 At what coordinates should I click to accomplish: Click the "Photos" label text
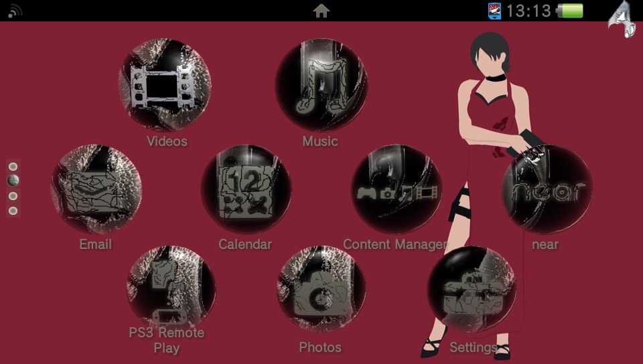(320, 347)
